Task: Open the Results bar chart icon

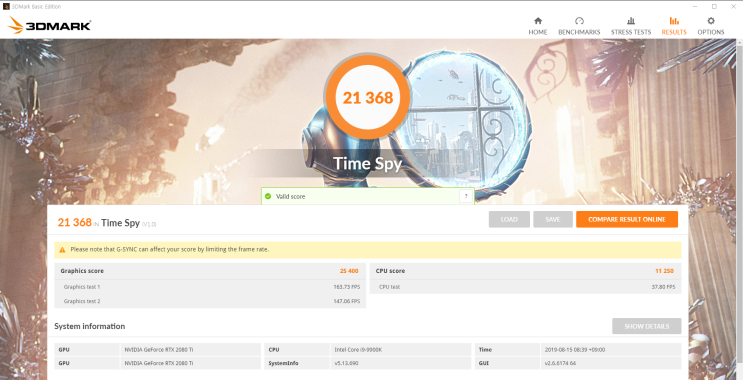Action: click(x=674, y=21)
